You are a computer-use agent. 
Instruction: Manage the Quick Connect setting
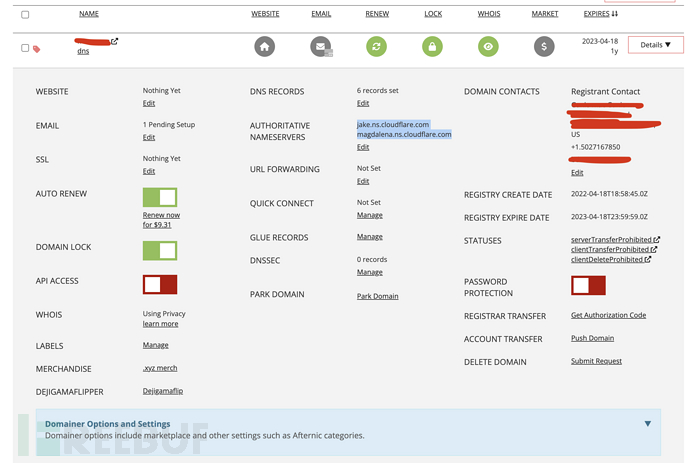[x=370, y=215]
